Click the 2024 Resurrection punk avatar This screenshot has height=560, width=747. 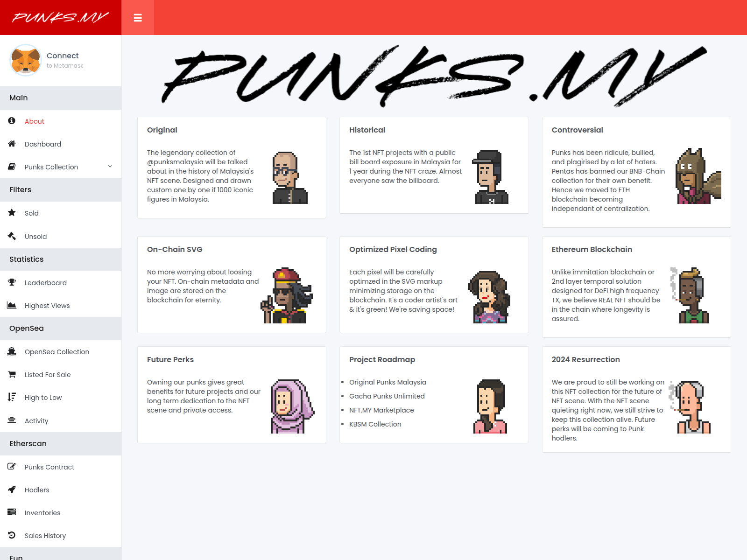[x=690, y=407]
